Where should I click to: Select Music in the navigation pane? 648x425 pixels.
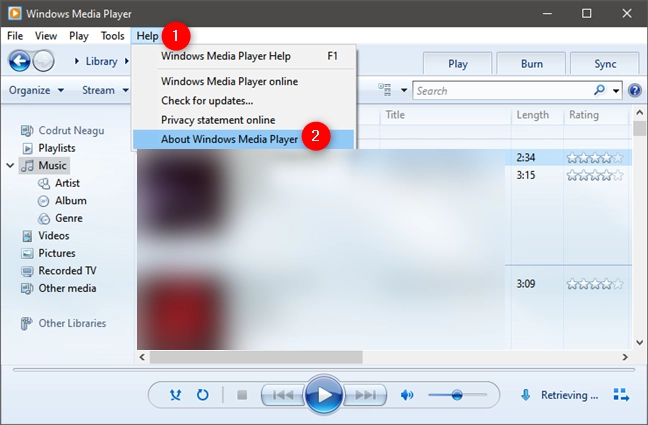[x=44, y=165]
